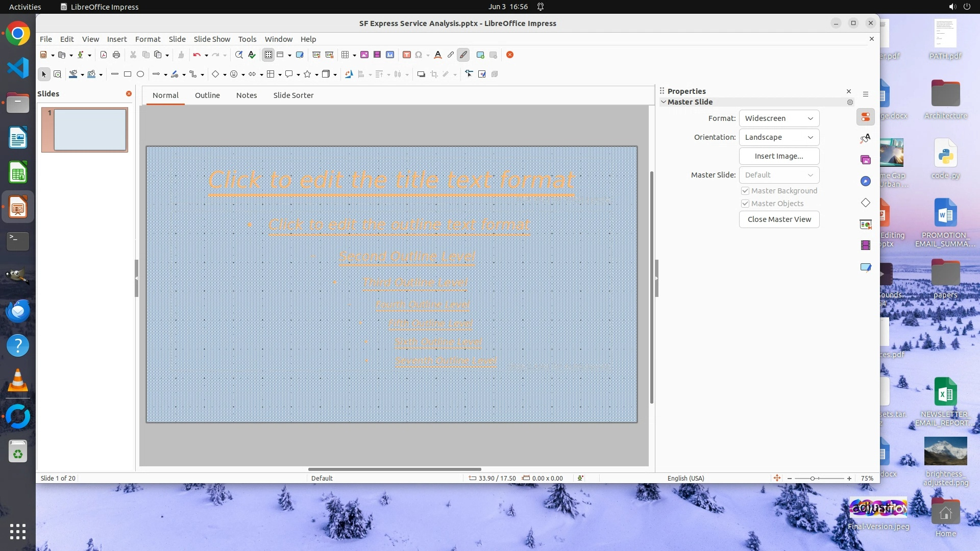Open the Gallery sidebar deck icon
This screenshot has width=980, height=551.
866,160
